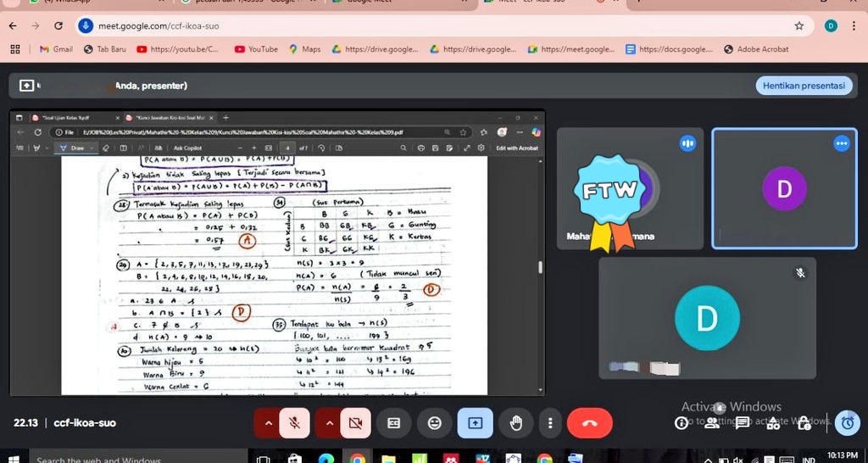Screen dimensions: 868x463
Task: Click Windows Start button
Action: (14, 459)
